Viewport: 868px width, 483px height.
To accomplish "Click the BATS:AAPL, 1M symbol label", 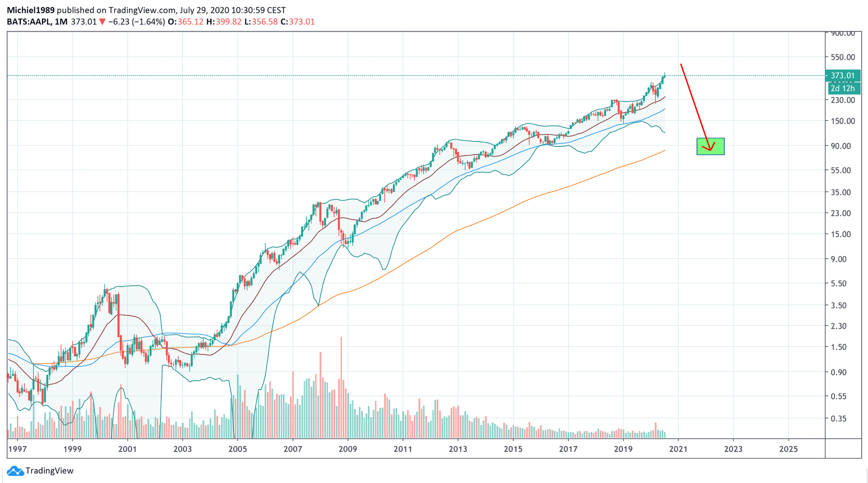I will (x=37, y=22).
